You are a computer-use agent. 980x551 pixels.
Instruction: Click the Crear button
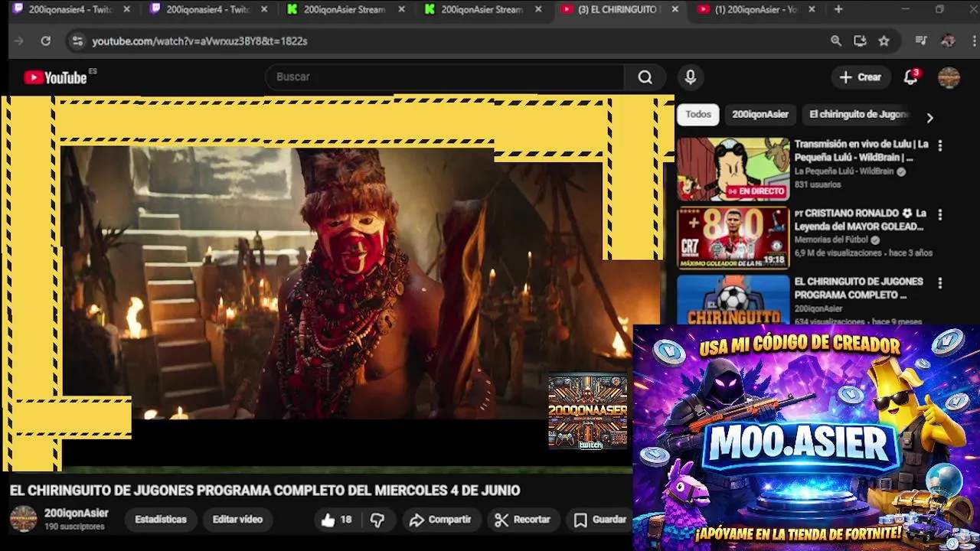coord(861,77)
